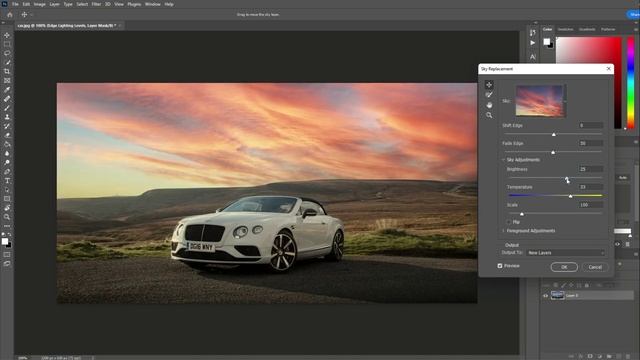Select the Frame tool

pyautogui.click(x=7, y=80)
